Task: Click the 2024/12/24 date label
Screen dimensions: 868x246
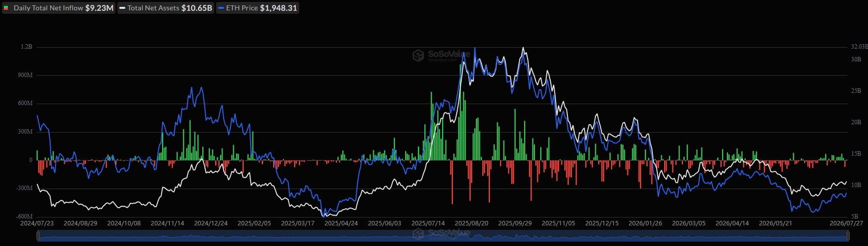Action: 211,223
